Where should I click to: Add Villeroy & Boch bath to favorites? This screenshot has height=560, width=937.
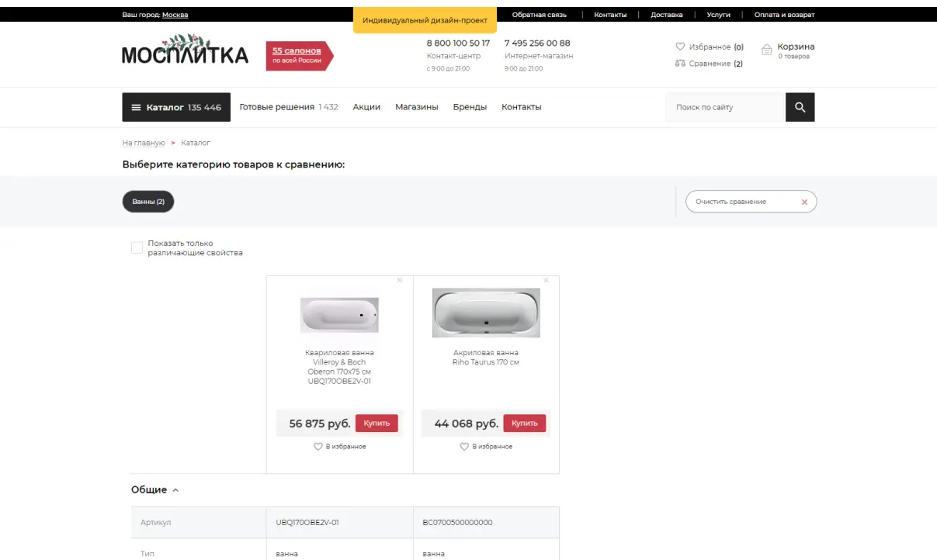click(340, 447)
